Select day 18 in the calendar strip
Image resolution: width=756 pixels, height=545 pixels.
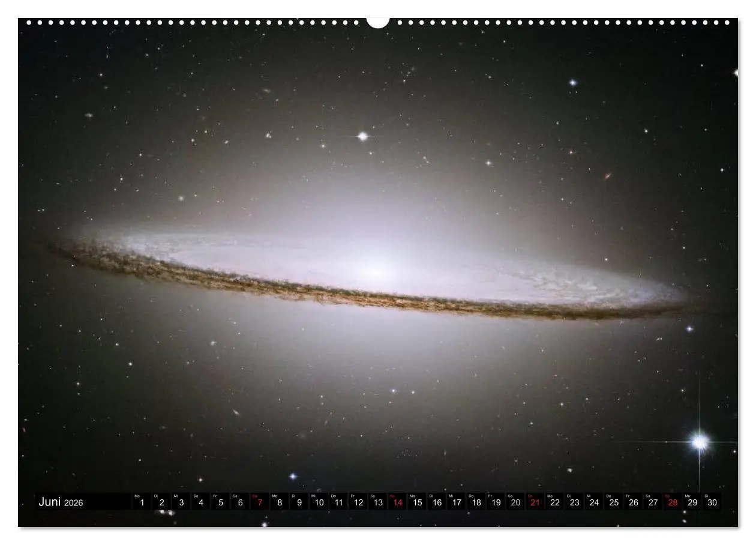click(476, 502)
